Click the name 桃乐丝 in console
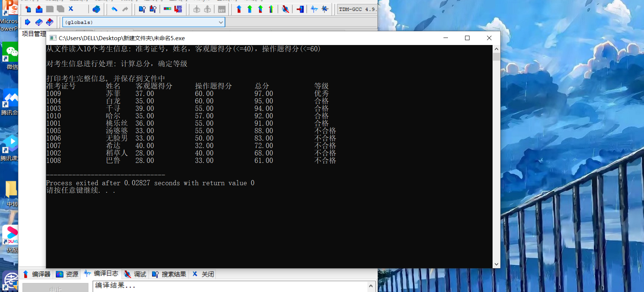 coord(117,123)
